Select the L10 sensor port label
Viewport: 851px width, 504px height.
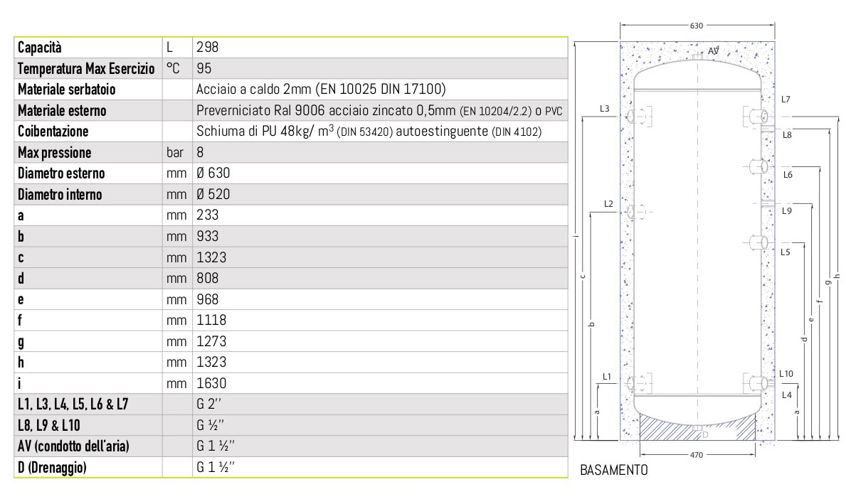click(786, 373)
